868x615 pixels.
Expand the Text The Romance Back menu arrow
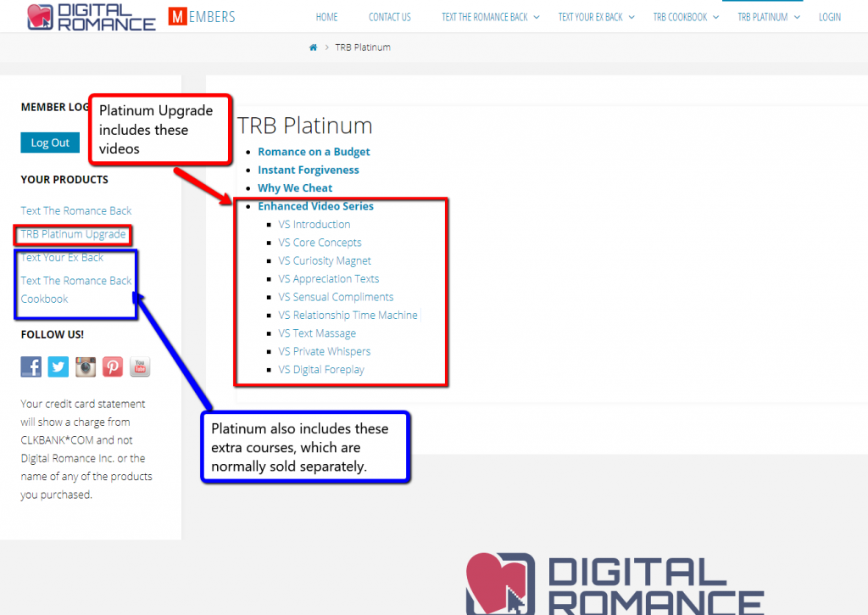(537, 17)
